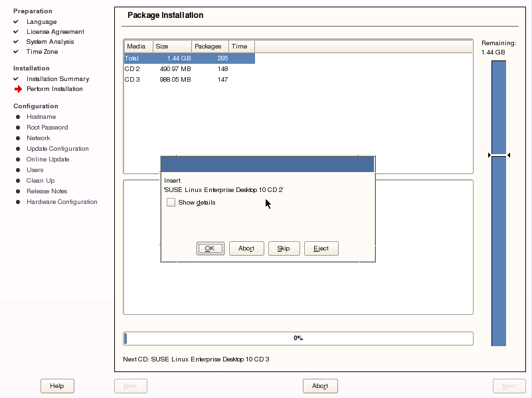Click the Remaining space vertical bar

499,203
